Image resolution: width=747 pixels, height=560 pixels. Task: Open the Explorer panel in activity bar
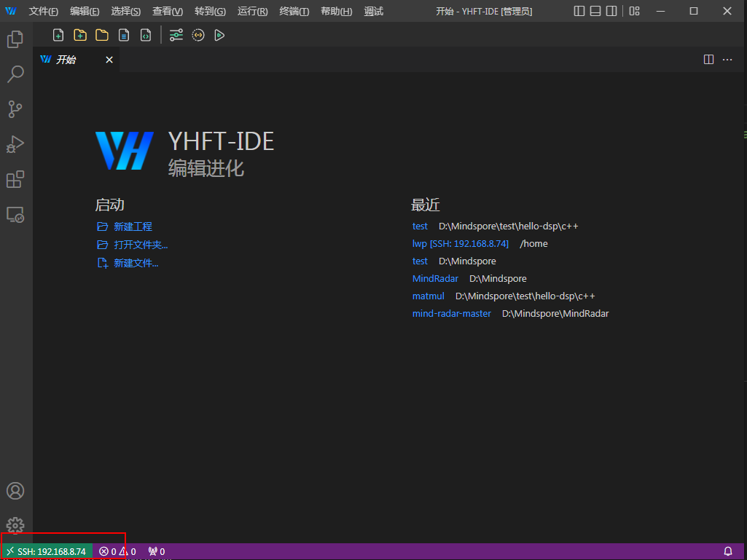point(15,39)
